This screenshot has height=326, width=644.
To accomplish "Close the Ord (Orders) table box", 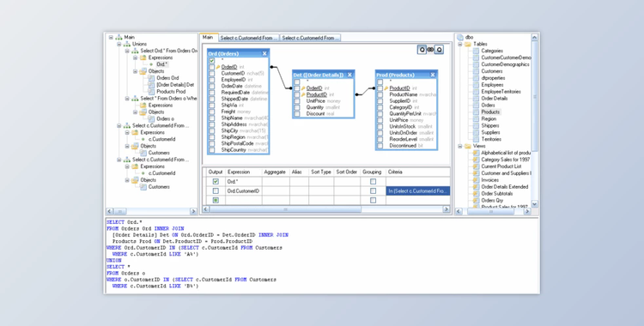I will coord(264,54).
